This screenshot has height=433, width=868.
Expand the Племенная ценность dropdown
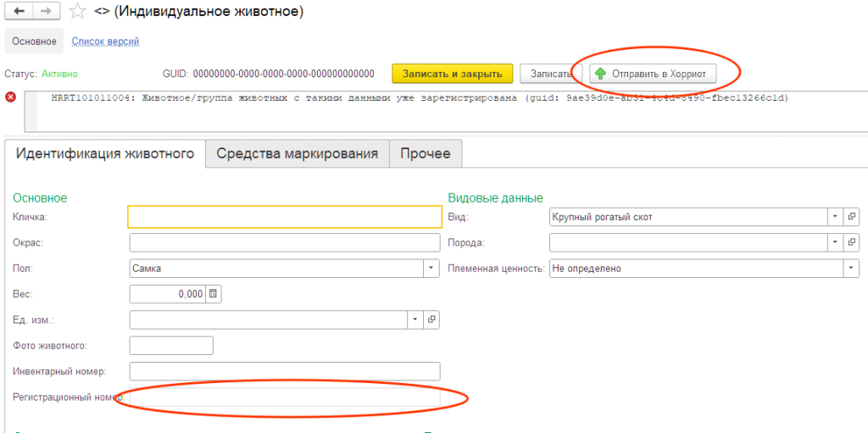[x=851, y=269]
